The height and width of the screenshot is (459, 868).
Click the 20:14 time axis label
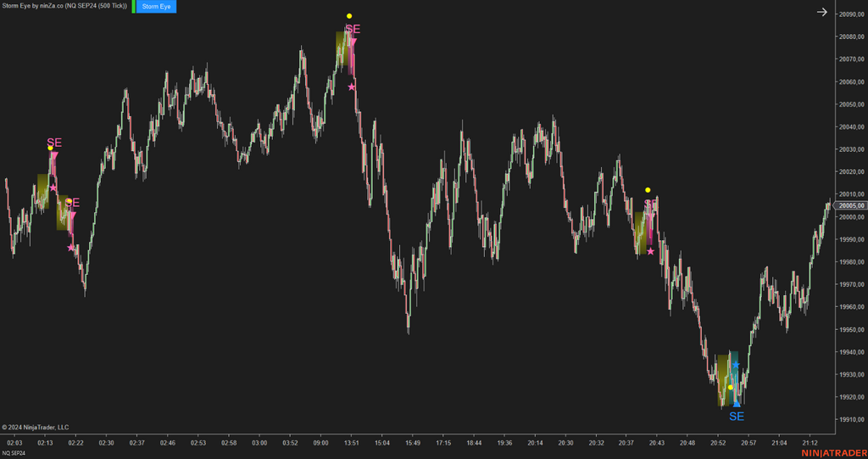click(x=535, y=443)
